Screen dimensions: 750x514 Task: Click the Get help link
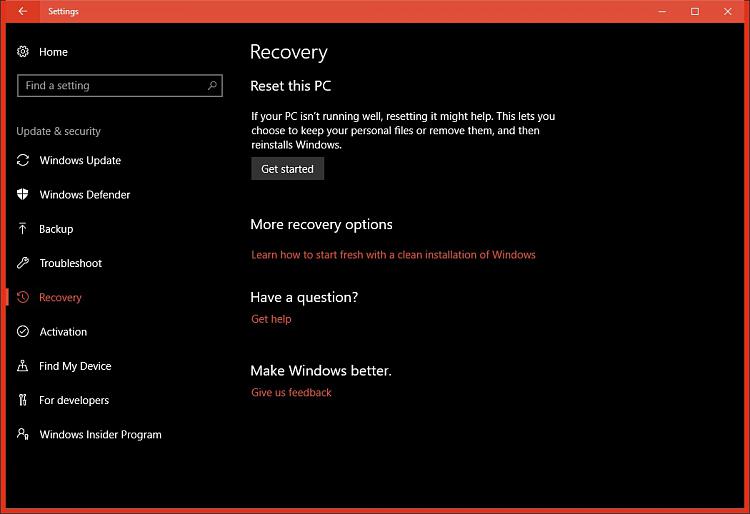click(x=271, y=319)
